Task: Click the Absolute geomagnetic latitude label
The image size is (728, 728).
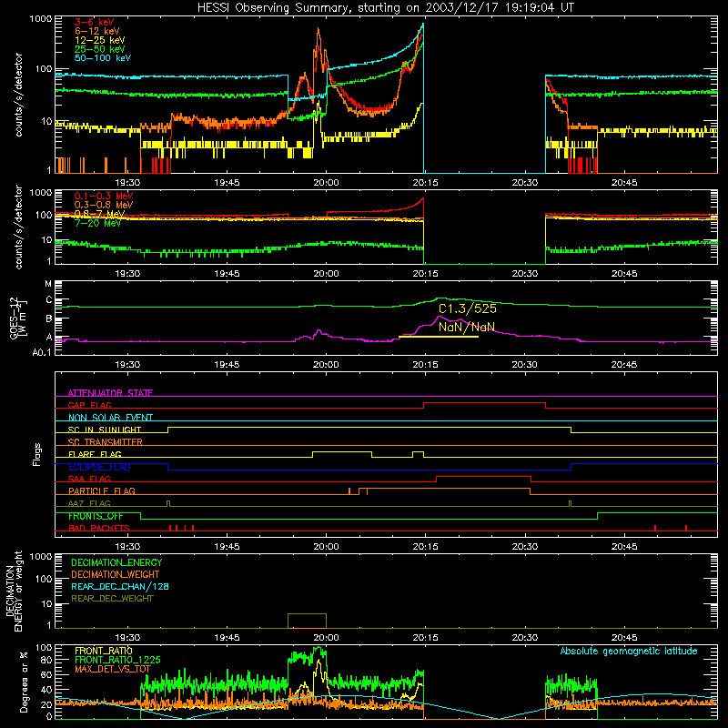Action: coord(629,652)
